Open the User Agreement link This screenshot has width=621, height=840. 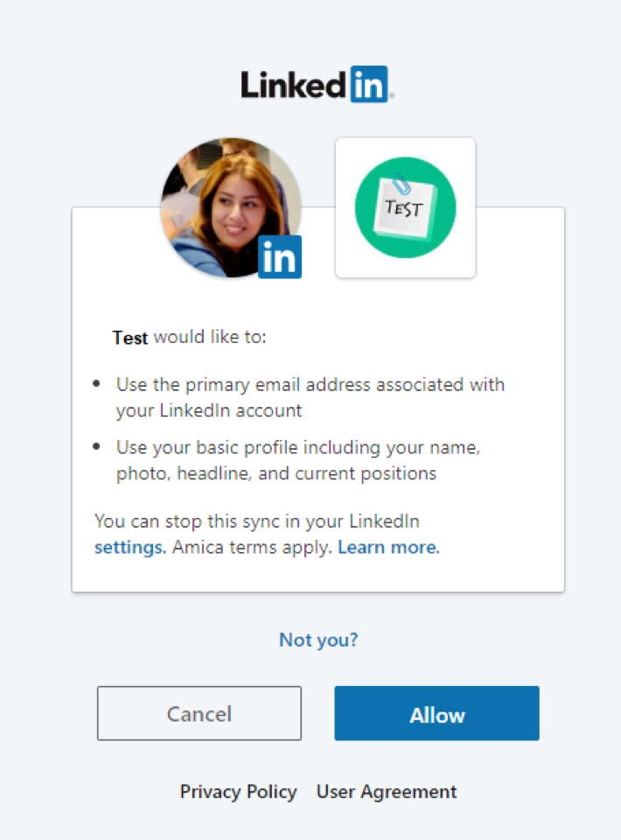[387, 792]
